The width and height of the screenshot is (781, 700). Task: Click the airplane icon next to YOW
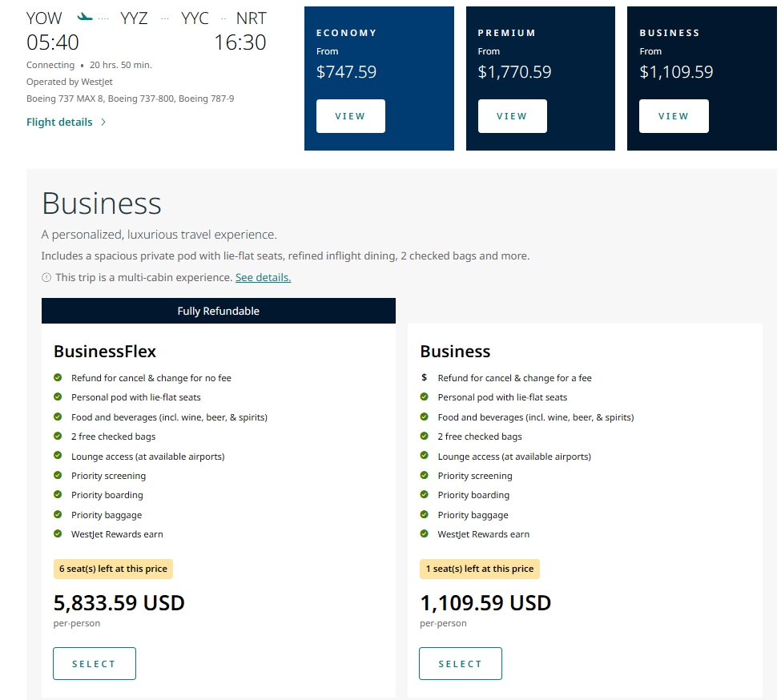[x=85, y=17]
